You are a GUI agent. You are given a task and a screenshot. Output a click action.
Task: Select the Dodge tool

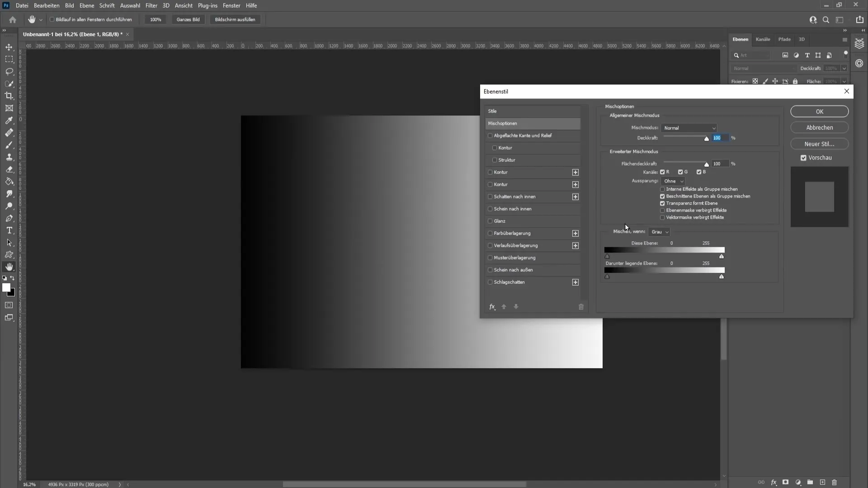click(9, 206)
